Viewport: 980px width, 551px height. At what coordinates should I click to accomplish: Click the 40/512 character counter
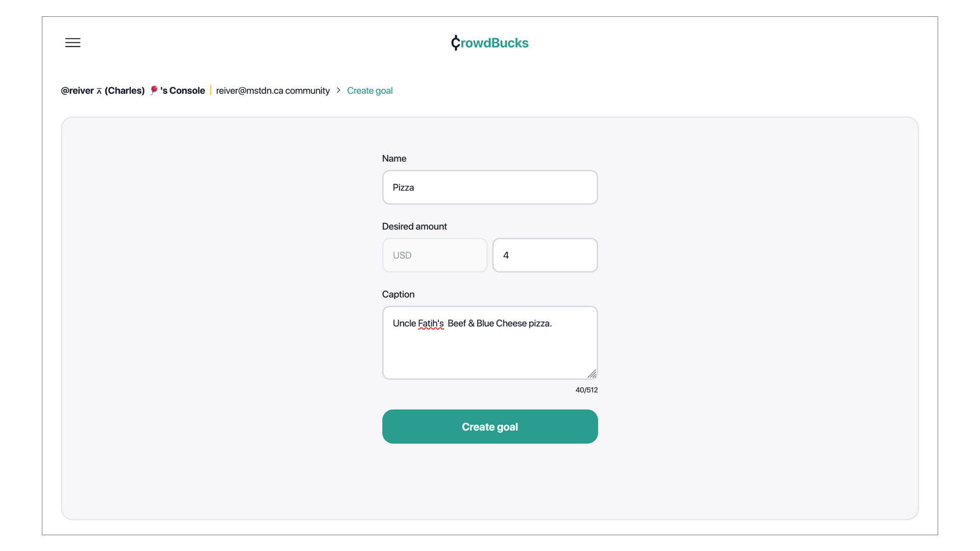(586, 390)
